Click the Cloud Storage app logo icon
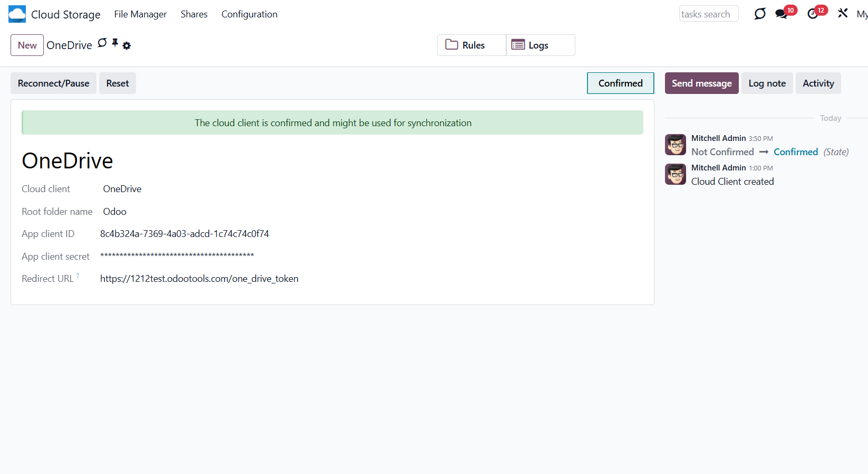Screen dimensions: 868x474 (17, 14)
